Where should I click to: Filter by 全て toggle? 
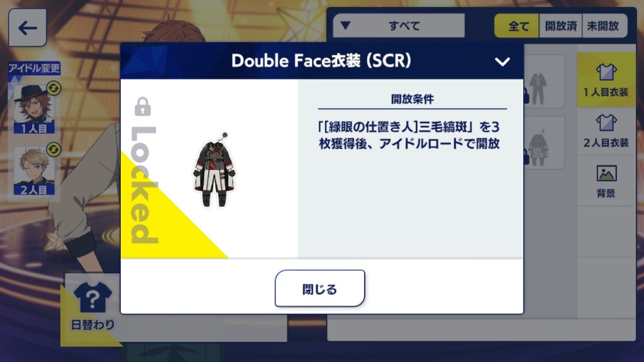[517, 26]
